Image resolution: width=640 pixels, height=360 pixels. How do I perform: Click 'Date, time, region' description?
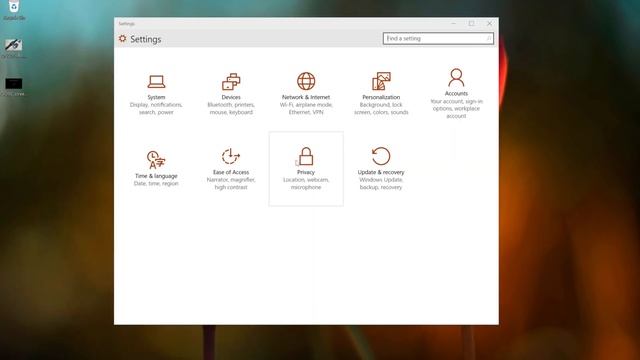156,184
